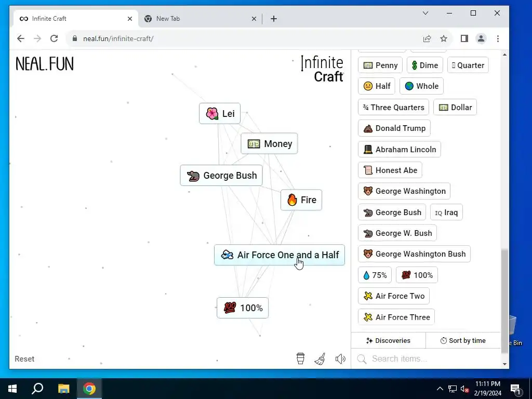Open File Explorer from taskbar
The image size is (532, 399).
pyautogui.click(x=63, y=389)
